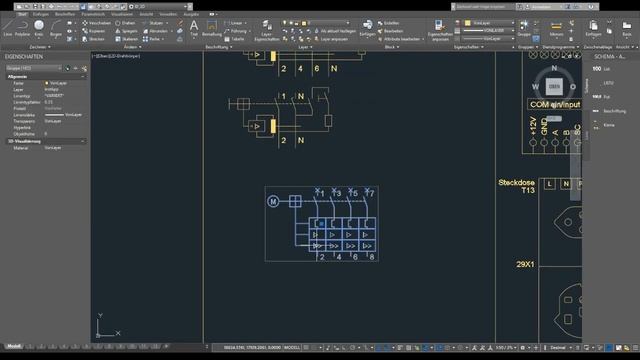The image size is (640, 360).
Task: Select the Kreis circle tool
Action: (x=39, y=29)
